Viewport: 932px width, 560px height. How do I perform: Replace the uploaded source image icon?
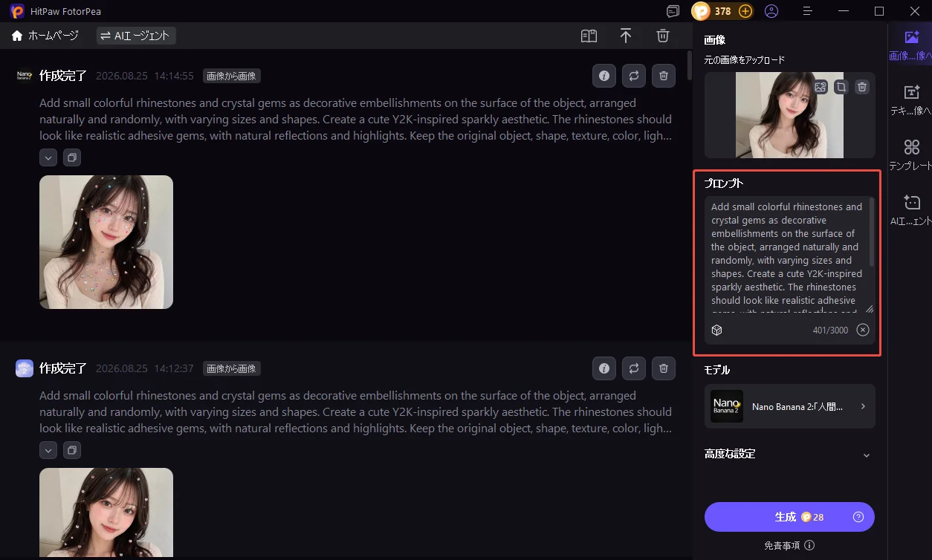click(820, 87)
